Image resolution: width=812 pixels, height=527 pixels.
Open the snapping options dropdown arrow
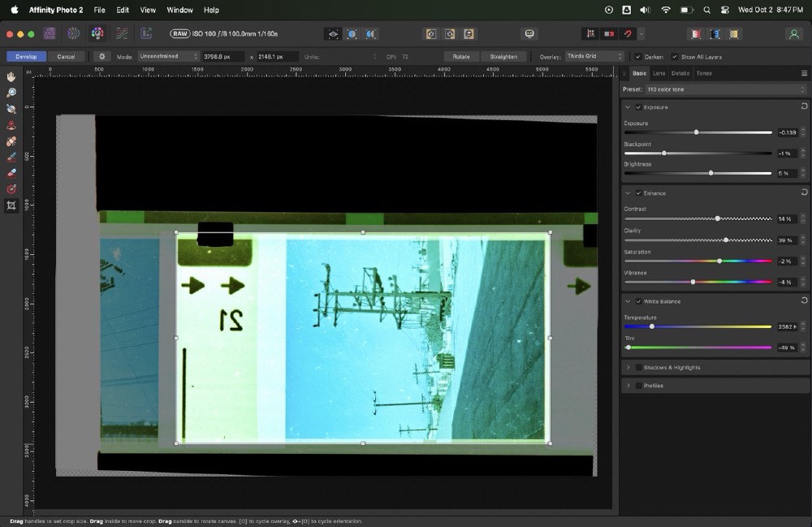(641, 34)
